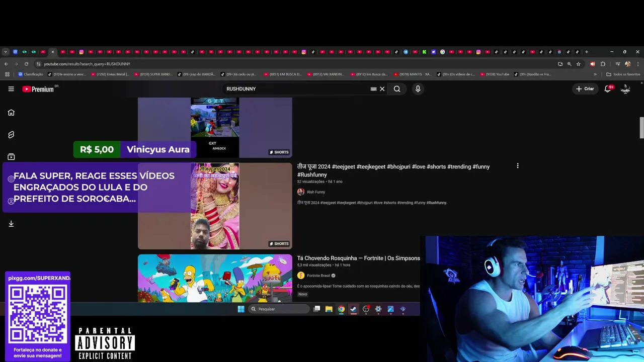This screenshot has height=362, width=644.
Task: Open the Simpsons Fortnite video thumbnail
Action: (215, 278)
